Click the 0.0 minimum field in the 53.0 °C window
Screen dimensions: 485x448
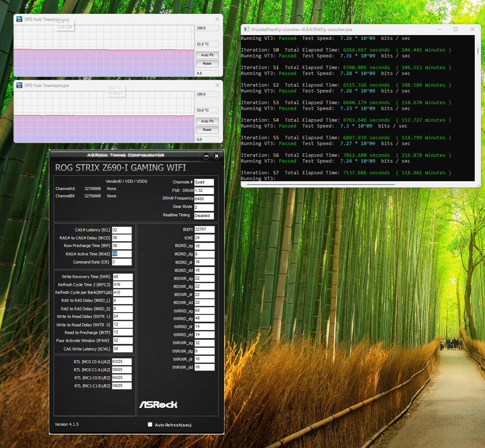coord(207,140)
